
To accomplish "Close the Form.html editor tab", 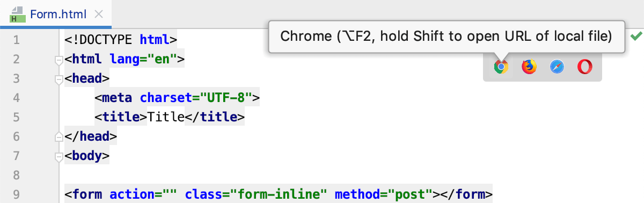I will tap(98, 15).
